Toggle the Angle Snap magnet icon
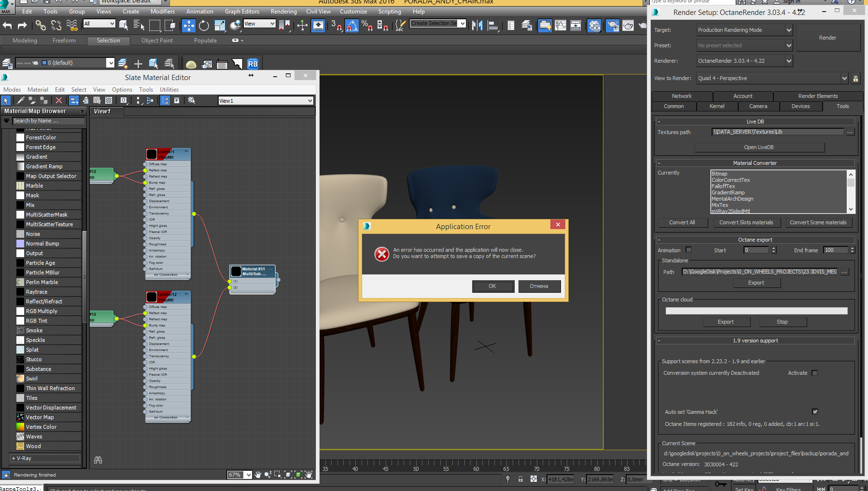This screenshot has height=491, width=868. pyautogui.click(x=352, y=26)
